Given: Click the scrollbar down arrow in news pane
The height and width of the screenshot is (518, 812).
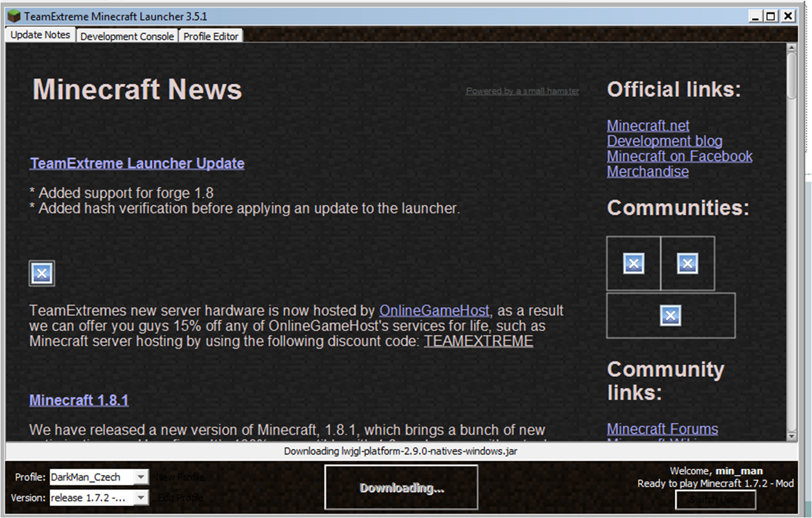Looking at the screenshot, I should click(x=792, y=436).
